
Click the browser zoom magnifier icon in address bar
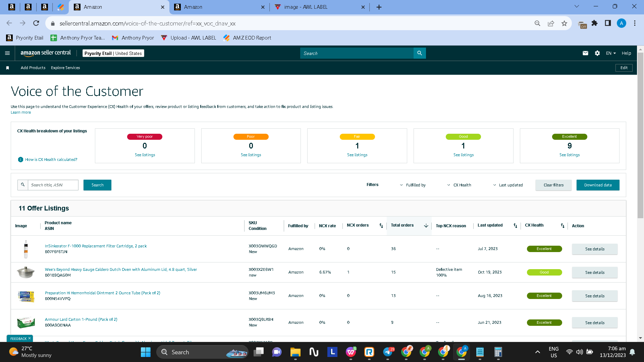pos(537,23)
